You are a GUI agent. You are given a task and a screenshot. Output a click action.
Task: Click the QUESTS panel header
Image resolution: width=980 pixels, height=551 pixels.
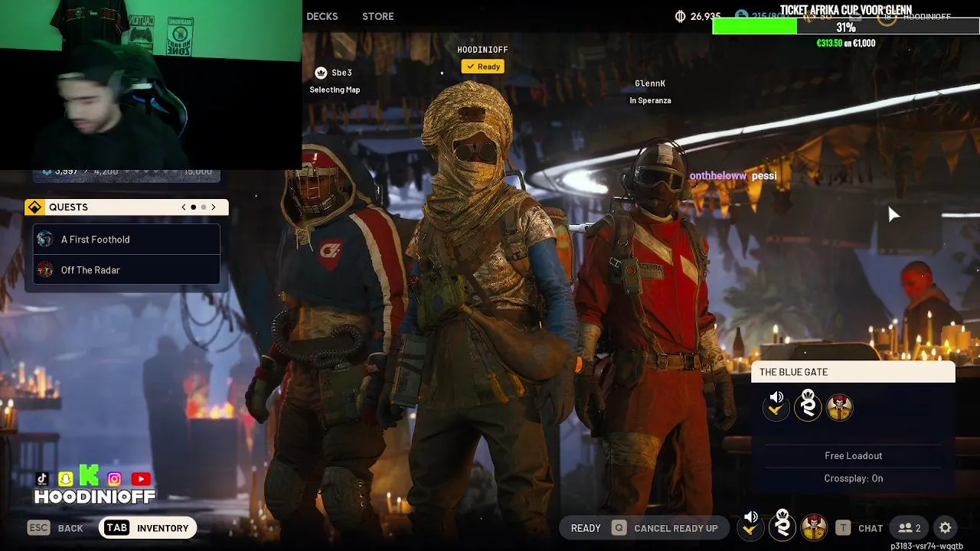126,207
